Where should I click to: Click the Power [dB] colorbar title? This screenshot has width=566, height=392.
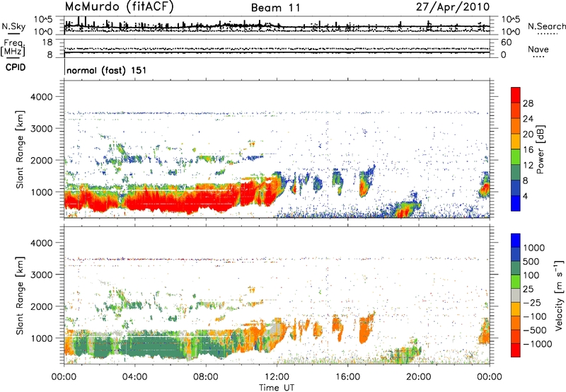click(540, 149)
